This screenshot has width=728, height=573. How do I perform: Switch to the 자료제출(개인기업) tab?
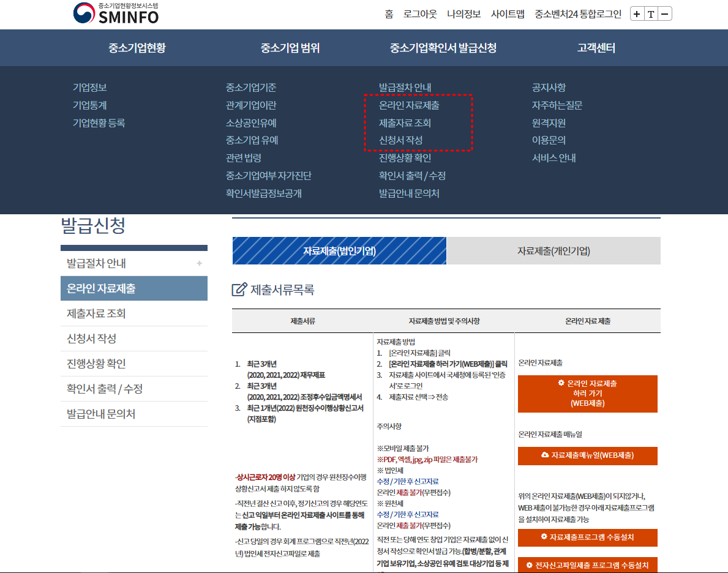(554, 251)
